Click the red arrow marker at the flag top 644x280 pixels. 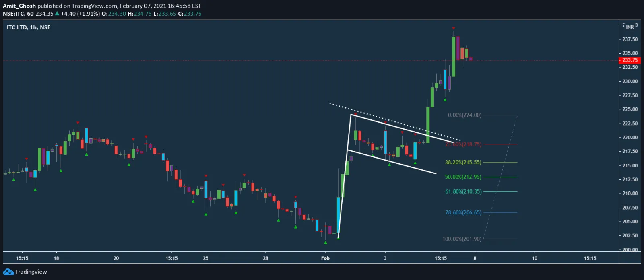pos(355,114)
